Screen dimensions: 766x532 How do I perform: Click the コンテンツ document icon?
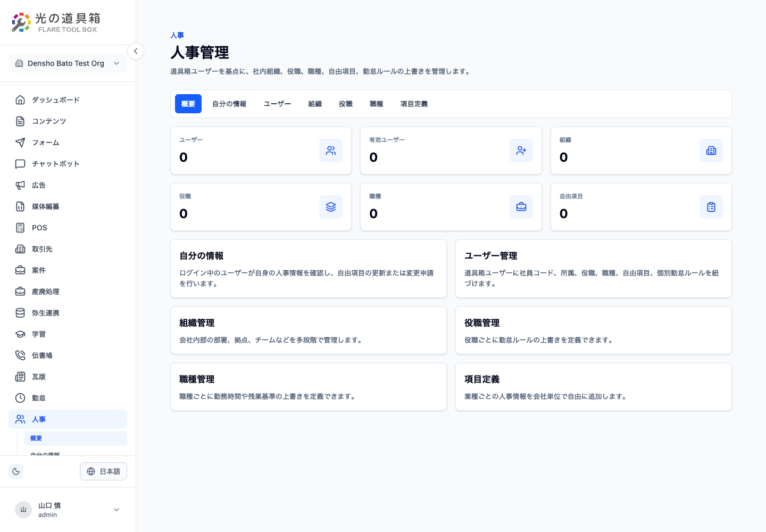(x=20, y=121)
